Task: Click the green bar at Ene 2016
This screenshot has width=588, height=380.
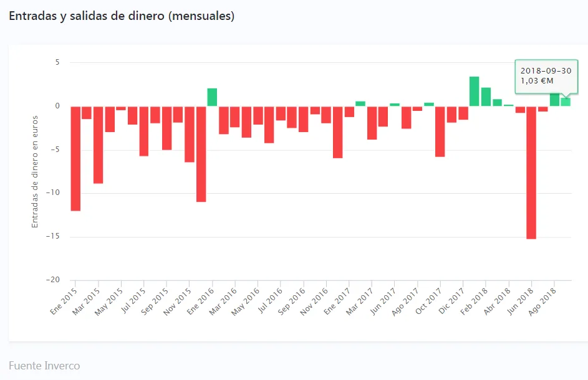Action: click(212, 97)
